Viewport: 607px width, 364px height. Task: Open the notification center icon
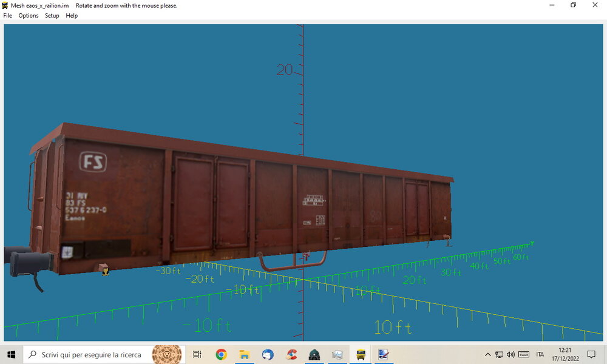[591, 354]
